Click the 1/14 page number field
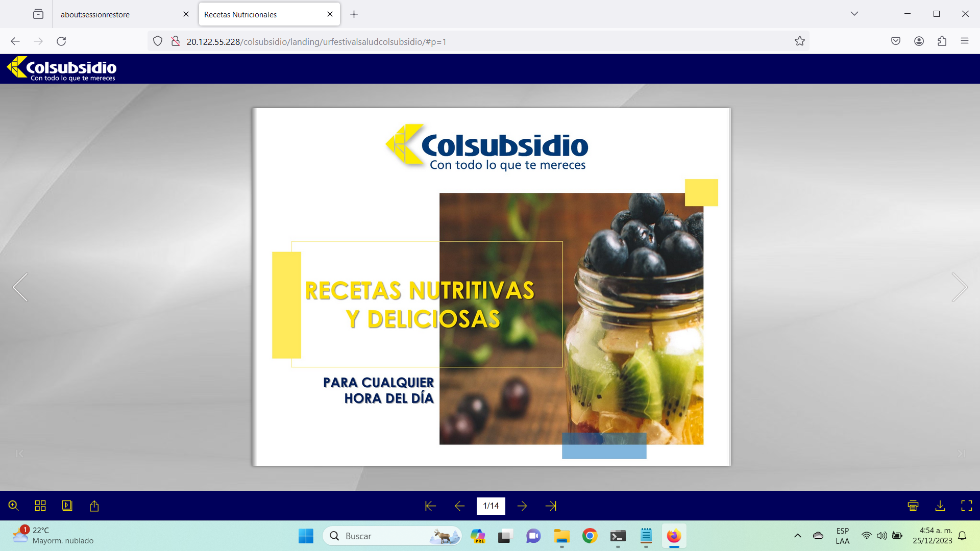Screen dimensions: 980x551 (491, 506)
